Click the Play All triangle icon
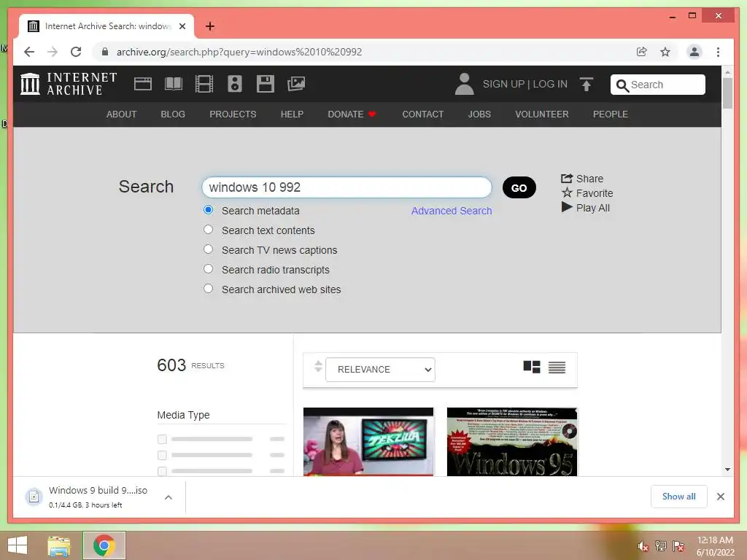The height and width of the screenshot is (560, 747). point(566,207)
